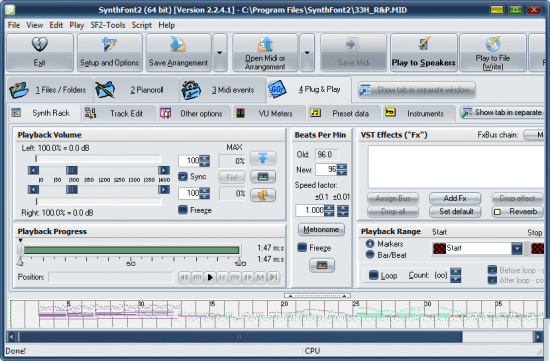This screenshot has width=550, height=361.
Task: Adjust loop Count spinner
Action: tap(456, 275)
